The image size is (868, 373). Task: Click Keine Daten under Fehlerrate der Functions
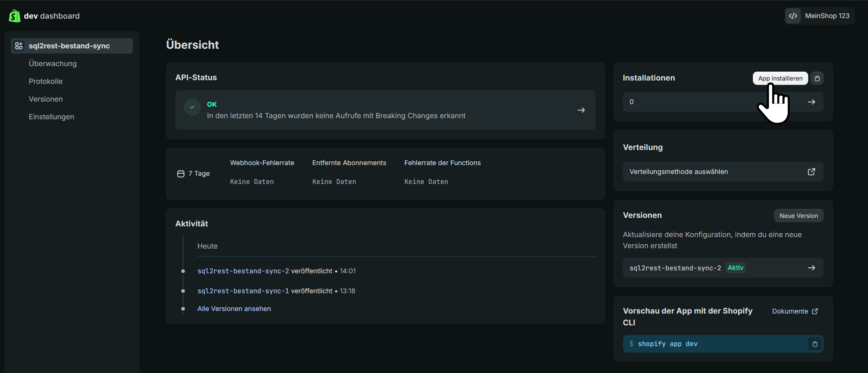(426, 182)
